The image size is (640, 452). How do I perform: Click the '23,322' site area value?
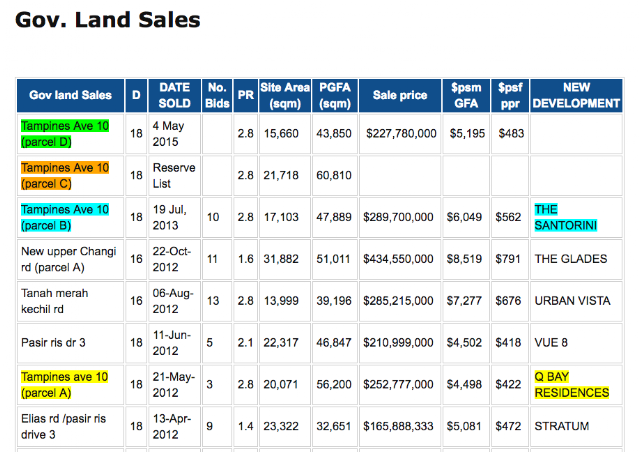coord(281,426)
